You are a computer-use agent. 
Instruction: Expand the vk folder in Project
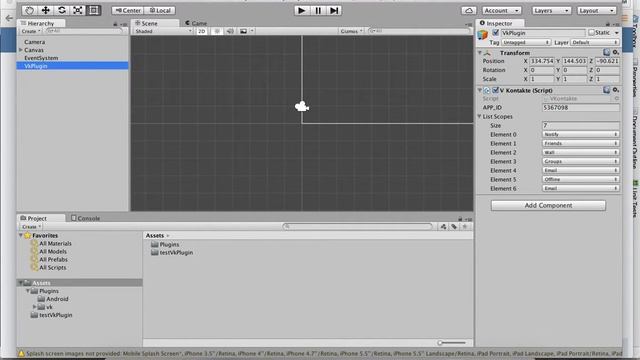point(35,307)
